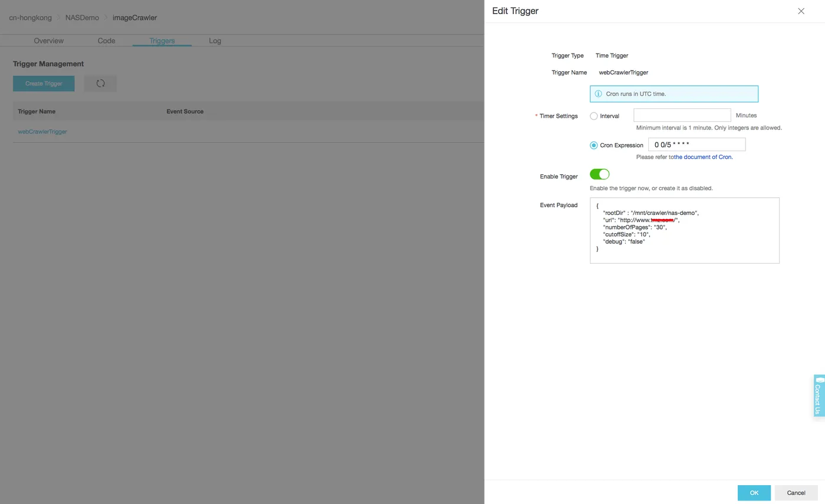The image size is (825, 504).
Task: Click the Interval minutes input field
Action: [682, 115]
